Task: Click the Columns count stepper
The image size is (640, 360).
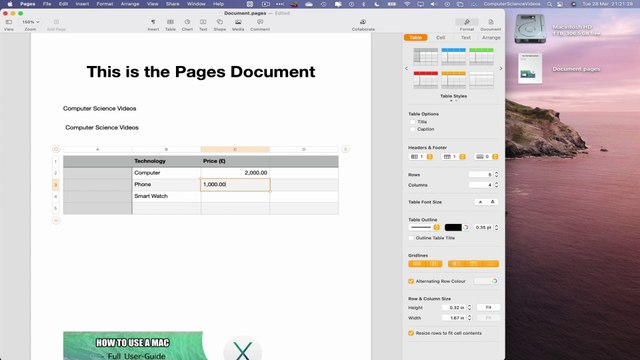Action: (496, 185)
